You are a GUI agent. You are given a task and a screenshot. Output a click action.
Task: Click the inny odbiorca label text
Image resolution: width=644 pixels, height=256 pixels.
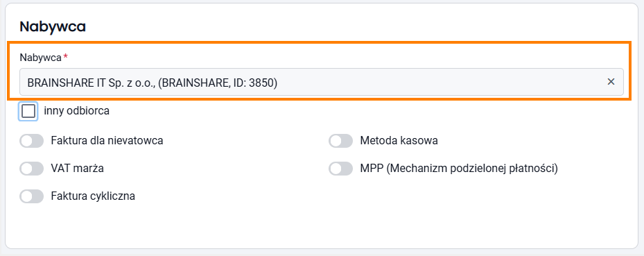click(76, 111)
